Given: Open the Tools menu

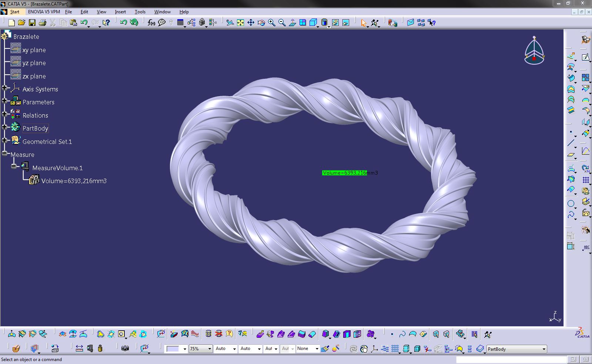Looking at the screenshot, I should [x=140, y=12].
